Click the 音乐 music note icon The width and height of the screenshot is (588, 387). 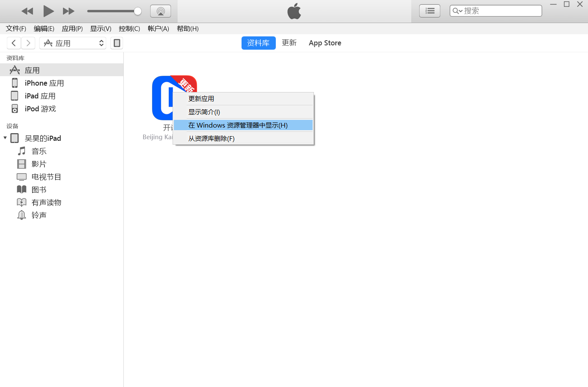pos(21,151)
